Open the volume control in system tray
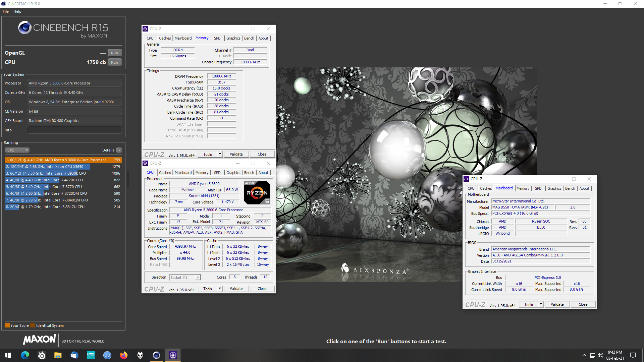The width and height of the screenshot is (644, 362). click(600, 355)
